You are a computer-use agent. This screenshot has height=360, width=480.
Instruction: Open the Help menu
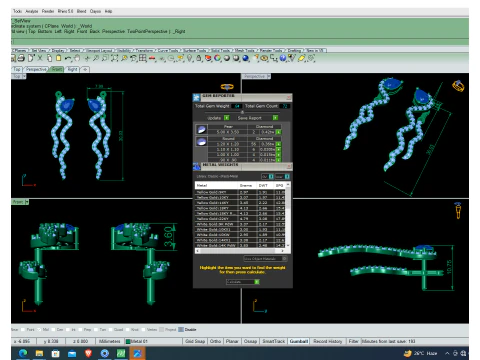108,11
